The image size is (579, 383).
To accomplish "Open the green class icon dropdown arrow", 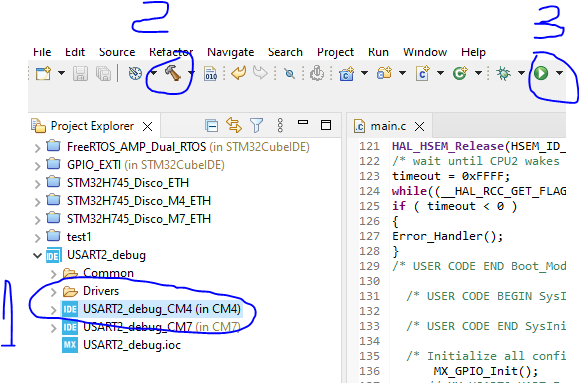I will (478, 73).
